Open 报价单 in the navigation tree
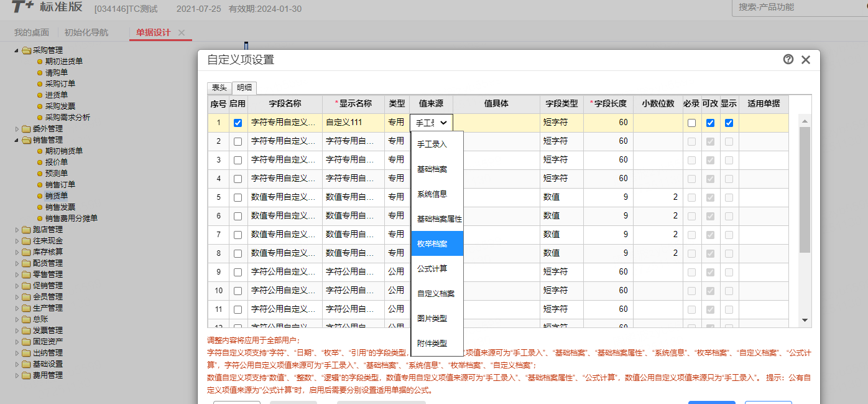 (x=57, y=162)
